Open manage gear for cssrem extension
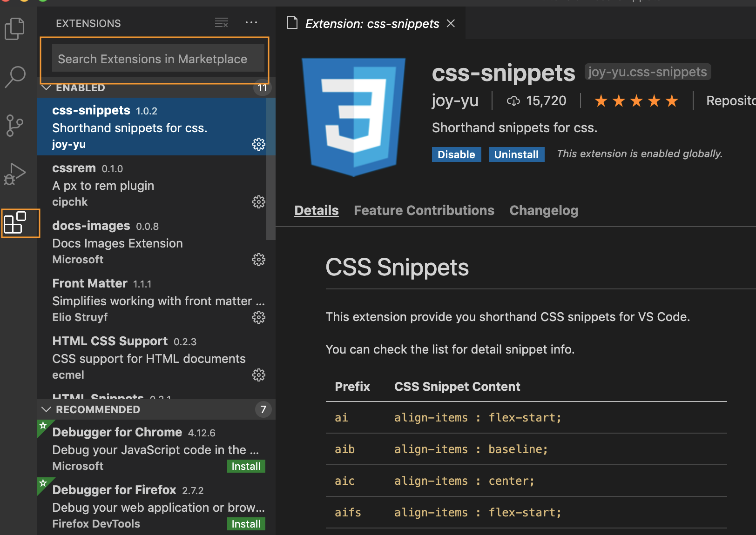Image resolution: width=756 pixels, height=535 pixels. pyautogui.click(x=259, y=202)
